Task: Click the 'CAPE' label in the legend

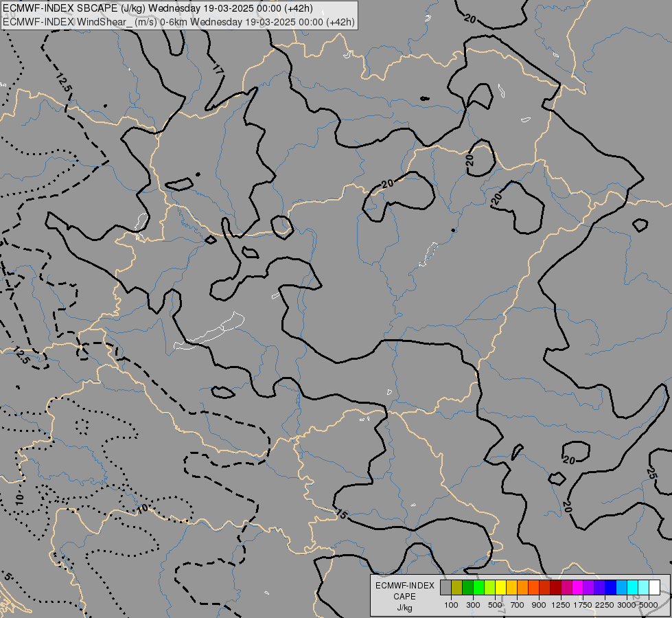Action: click(404, 597)
